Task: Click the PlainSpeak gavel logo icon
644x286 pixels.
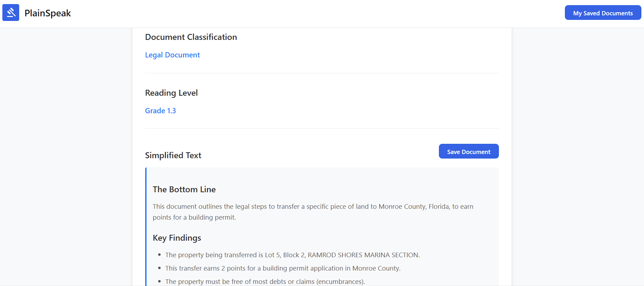Action: pos(11,13)
